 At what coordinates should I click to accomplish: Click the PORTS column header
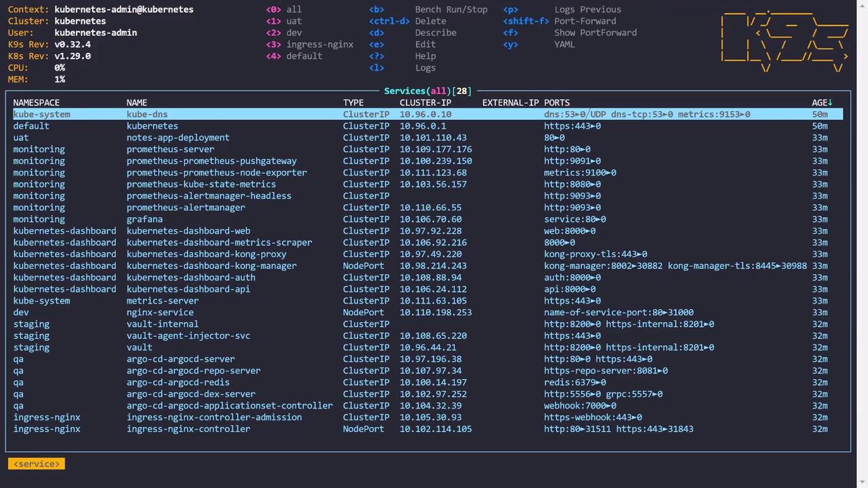click(557, 103)
